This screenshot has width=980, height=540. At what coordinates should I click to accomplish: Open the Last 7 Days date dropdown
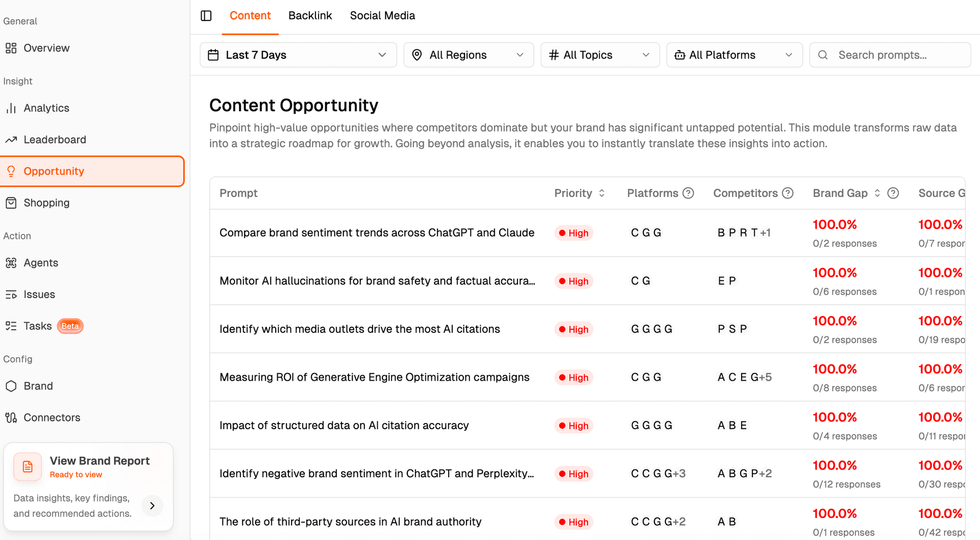click(298, 55)
